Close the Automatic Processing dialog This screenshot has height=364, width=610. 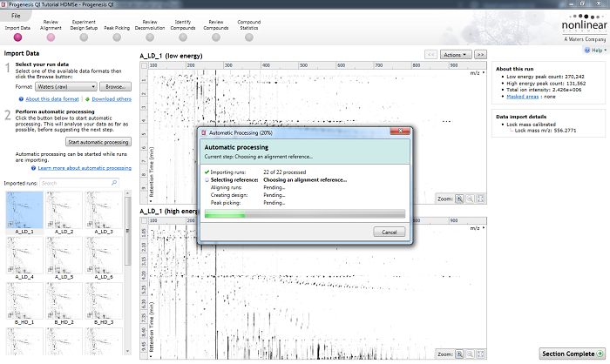(400, 131)
